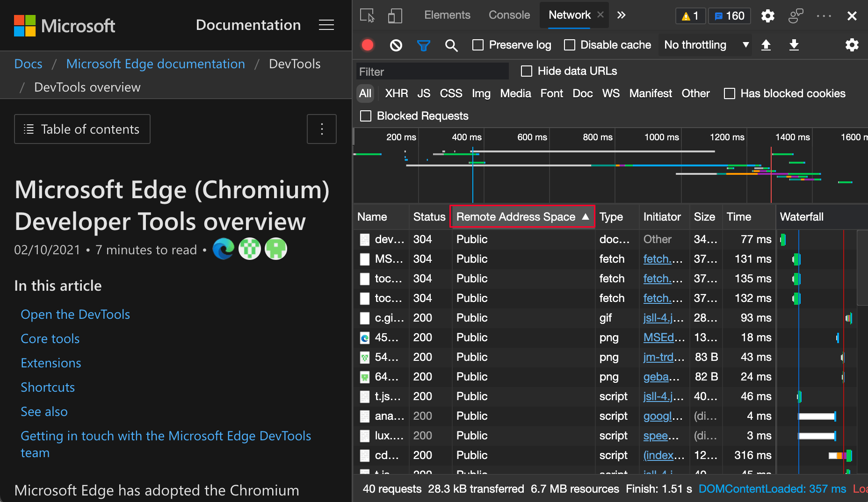Open the No throttling dropdown
868x502 pixels.
(705, 45)
